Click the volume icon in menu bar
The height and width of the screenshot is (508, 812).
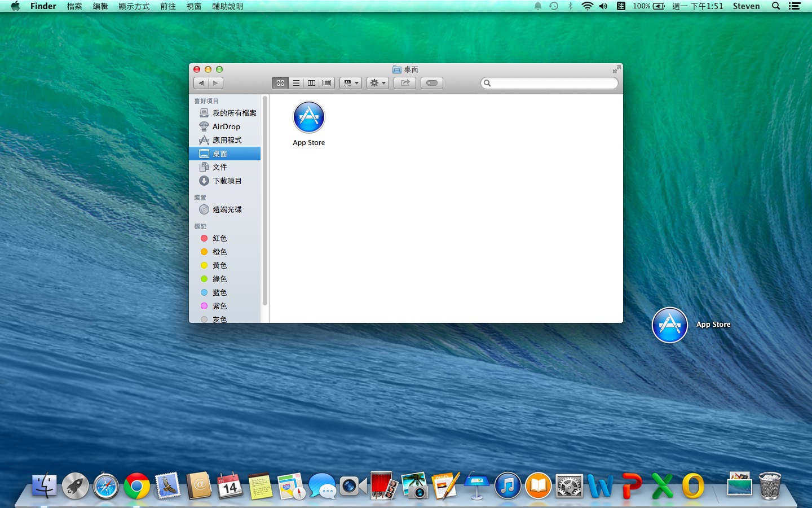(603, 6)
